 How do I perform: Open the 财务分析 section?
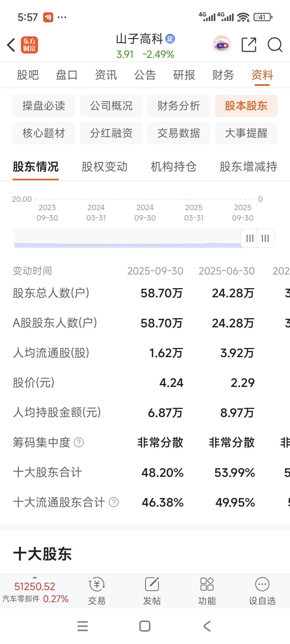[179, 106]
